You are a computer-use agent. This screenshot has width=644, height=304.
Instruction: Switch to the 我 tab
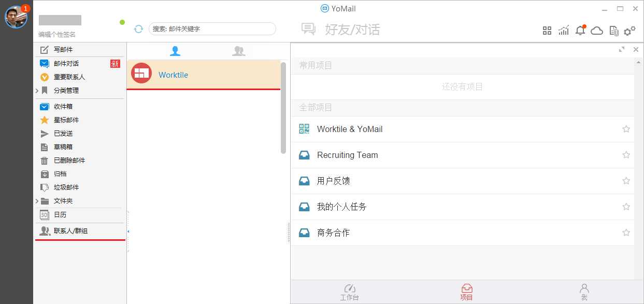tap(584, 292)
